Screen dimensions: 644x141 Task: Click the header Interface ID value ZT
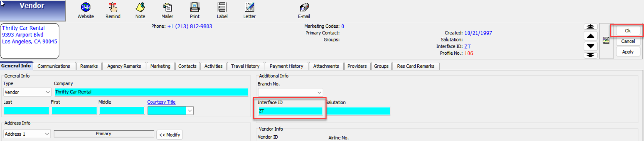tap(467, 47)
